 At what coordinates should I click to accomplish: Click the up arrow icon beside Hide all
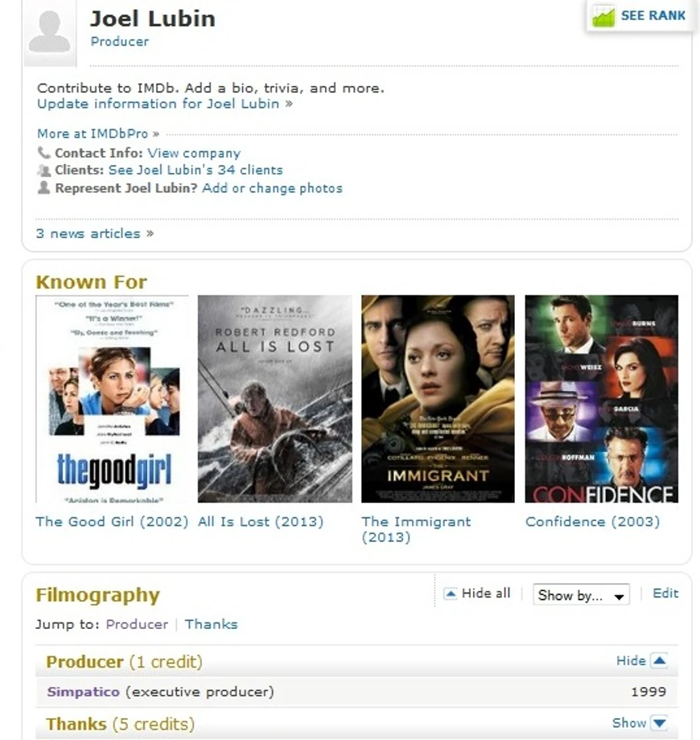click(x=451, y=594)
